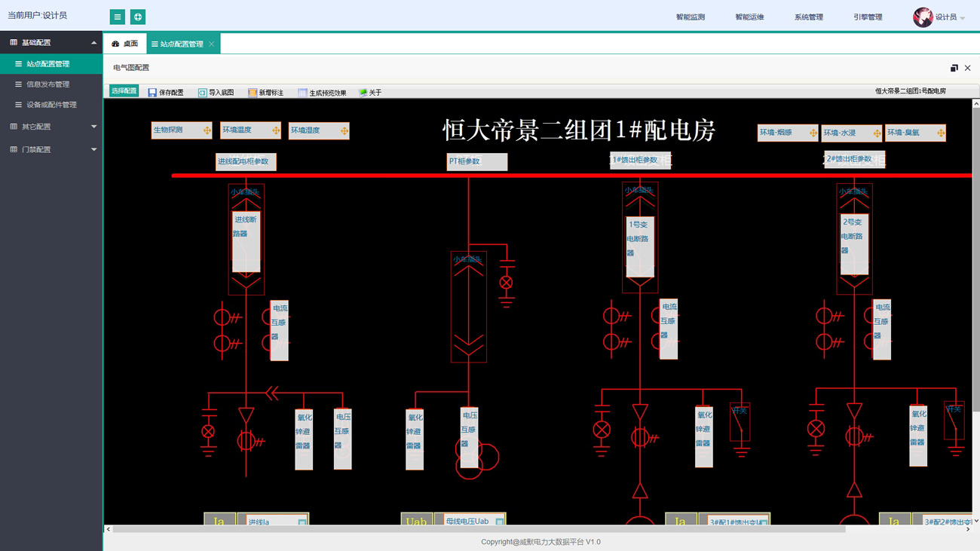Click 保存配置 toolbar button

point(166,92)
